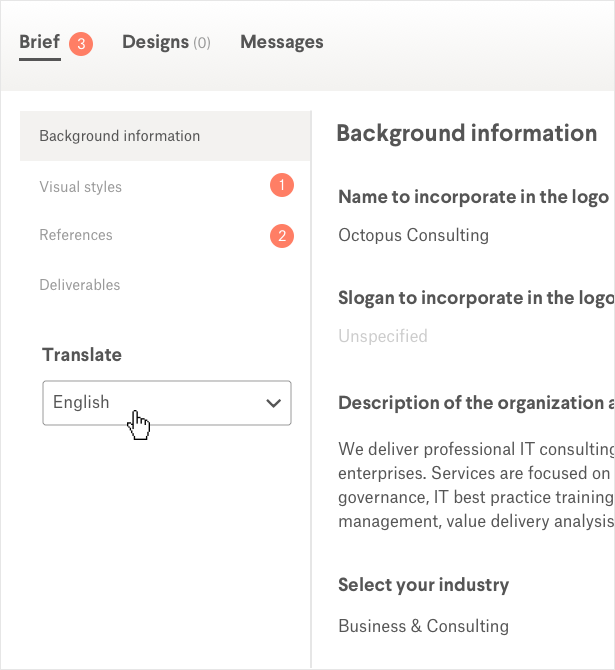Expand language list via the chevron arrow
Image resolution: width=615 pixels, height=670 pixels.
coord(273,403)
